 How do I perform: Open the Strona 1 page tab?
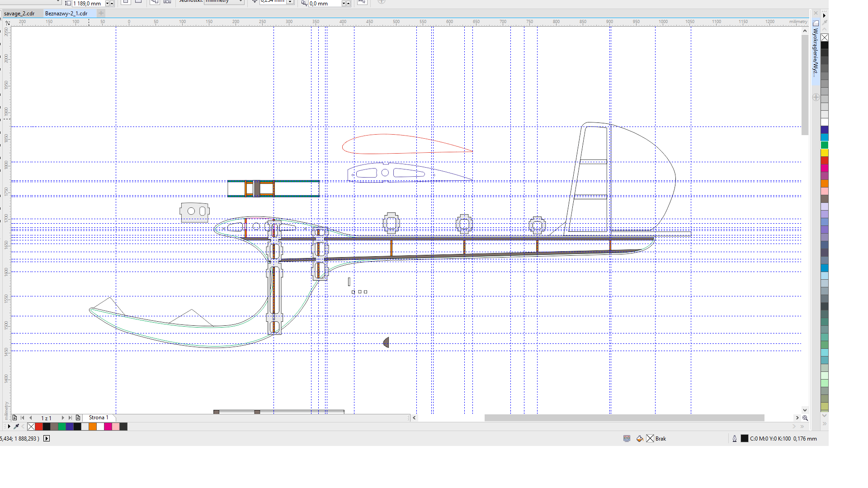tap(99, 418)
